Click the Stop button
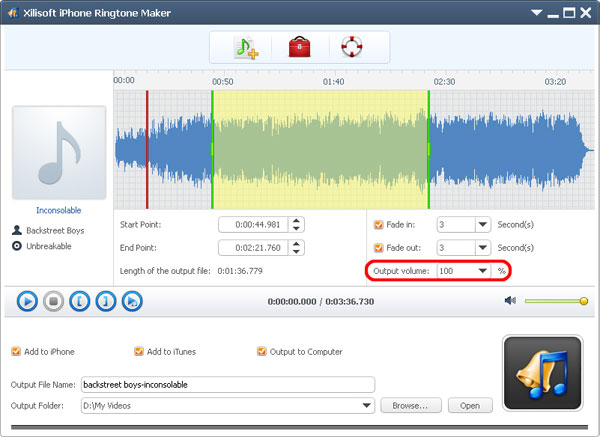This screenshot has width=600, height=437. click(53, 301)
